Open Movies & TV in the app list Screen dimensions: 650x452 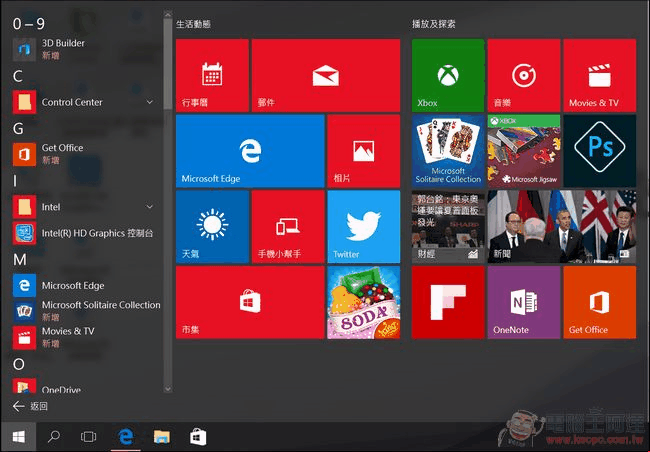click(86, 337)
